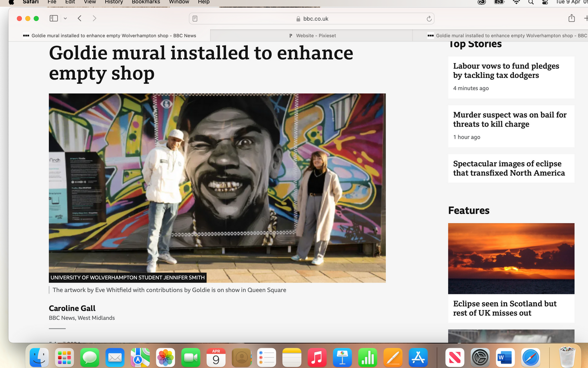Read 'Labour vows to fund pledges' story

click(506, 71)
